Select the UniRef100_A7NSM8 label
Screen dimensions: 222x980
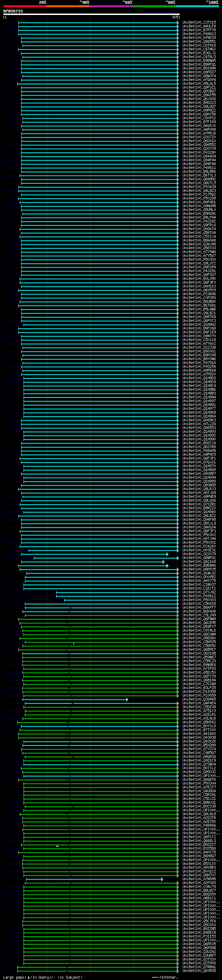(199, 879)
